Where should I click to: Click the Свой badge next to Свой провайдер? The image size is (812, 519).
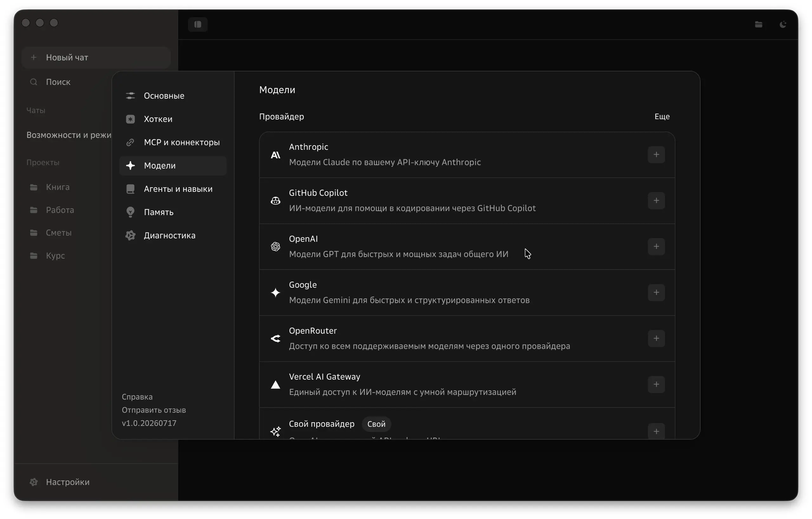pos(376,424)
